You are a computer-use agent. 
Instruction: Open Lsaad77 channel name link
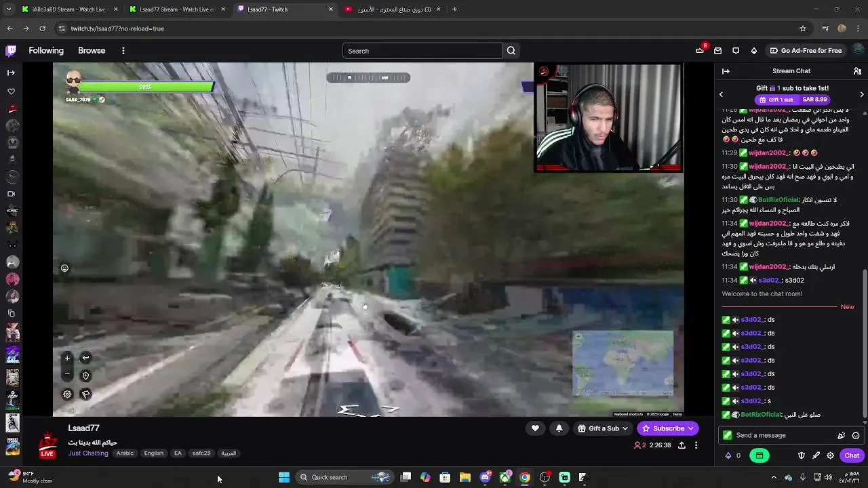tap(83, 428)
